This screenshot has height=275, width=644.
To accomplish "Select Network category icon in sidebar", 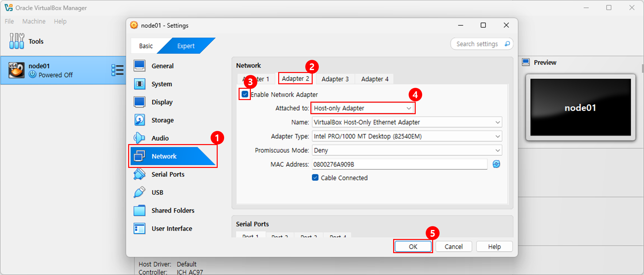I will 139,156.
